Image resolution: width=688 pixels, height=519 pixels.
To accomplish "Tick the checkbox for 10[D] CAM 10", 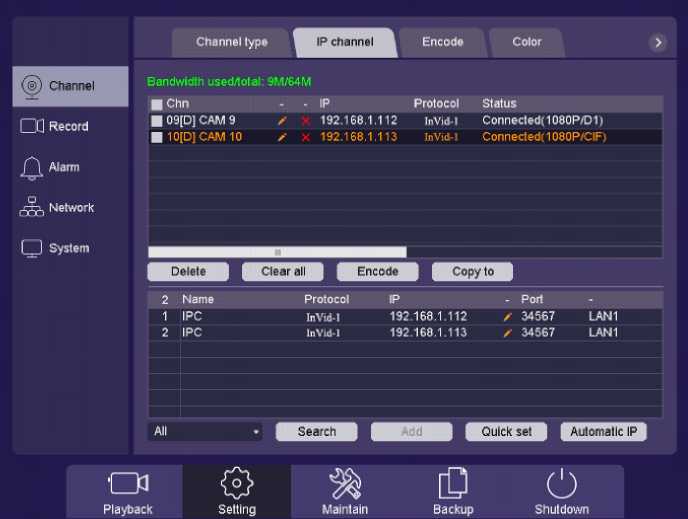I will click(x=156, y=138).
